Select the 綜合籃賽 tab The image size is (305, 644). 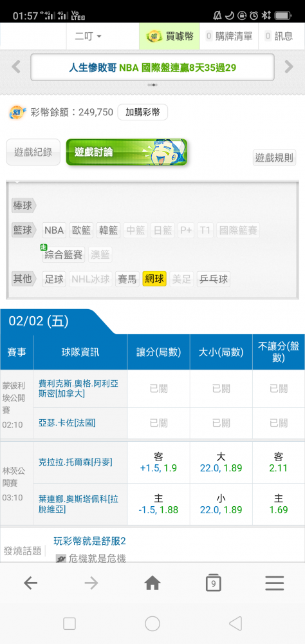pyautogui.click(x=63, y=254)
